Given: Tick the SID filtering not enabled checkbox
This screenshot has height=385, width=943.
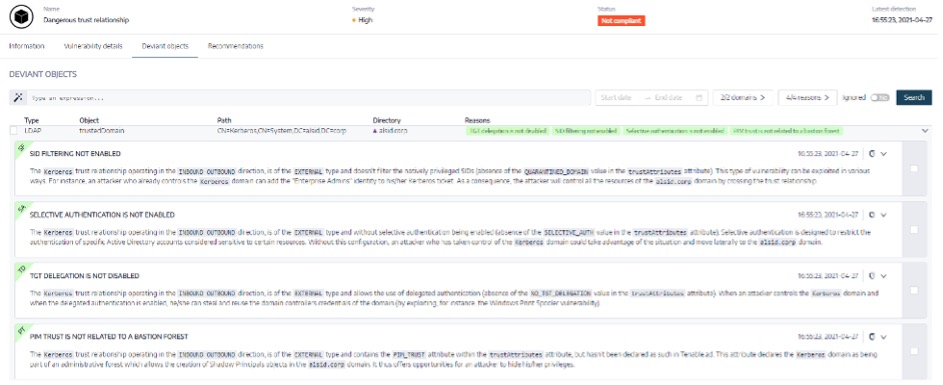Looking at the screenshot, I should tap(914, 169).
